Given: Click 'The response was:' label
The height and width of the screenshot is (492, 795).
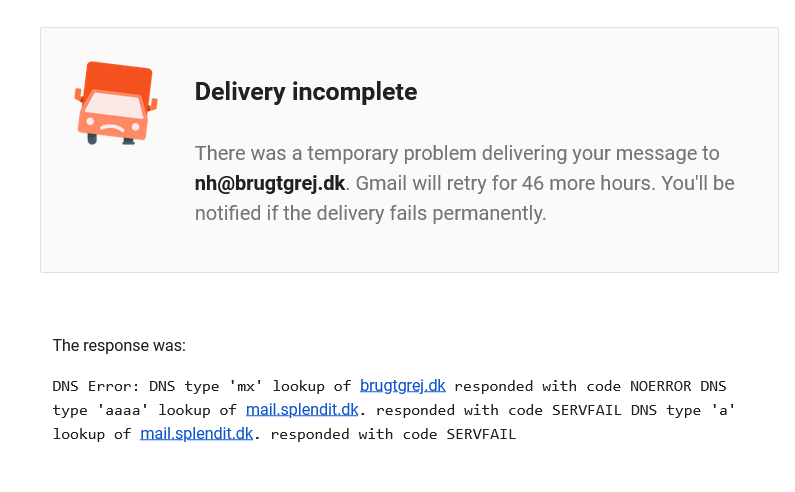Looking at the screenshot, I should tap(119, 345).
